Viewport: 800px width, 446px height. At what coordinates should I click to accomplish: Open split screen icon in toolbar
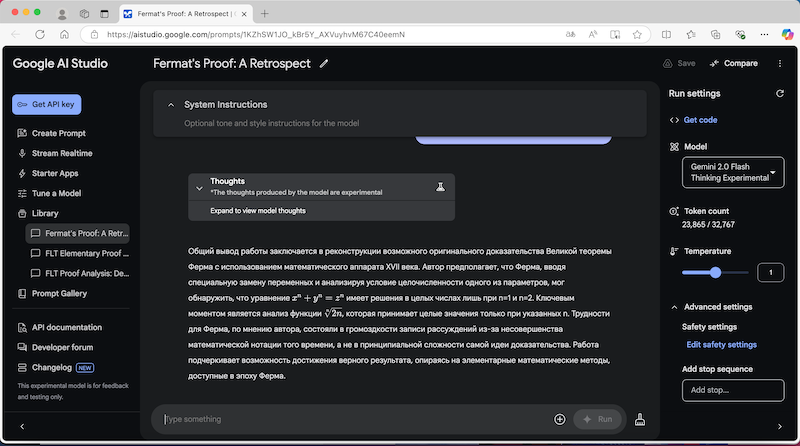pos(666,34)
